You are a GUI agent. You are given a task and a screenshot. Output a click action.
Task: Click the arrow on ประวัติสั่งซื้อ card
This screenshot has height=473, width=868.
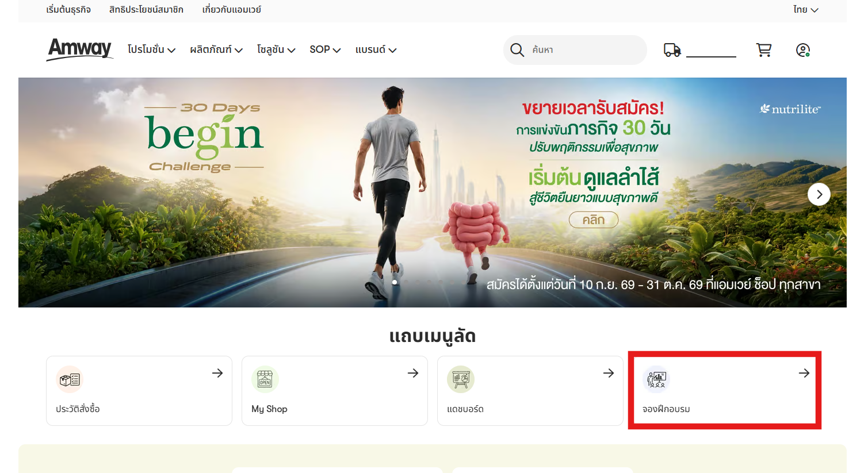[x=217, y=373]
